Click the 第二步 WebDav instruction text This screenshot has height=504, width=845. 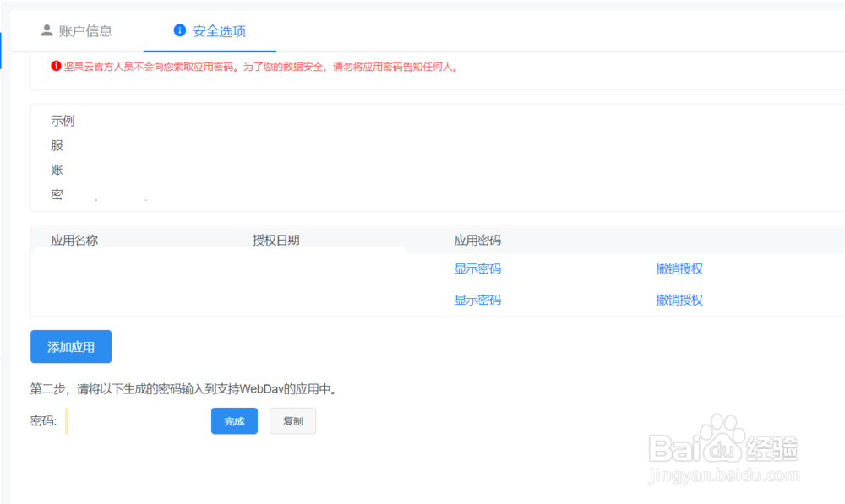tap(185, 389)
